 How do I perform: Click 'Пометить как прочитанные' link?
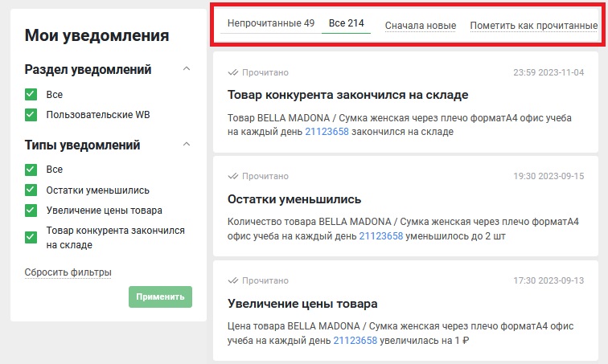point(533,26)
